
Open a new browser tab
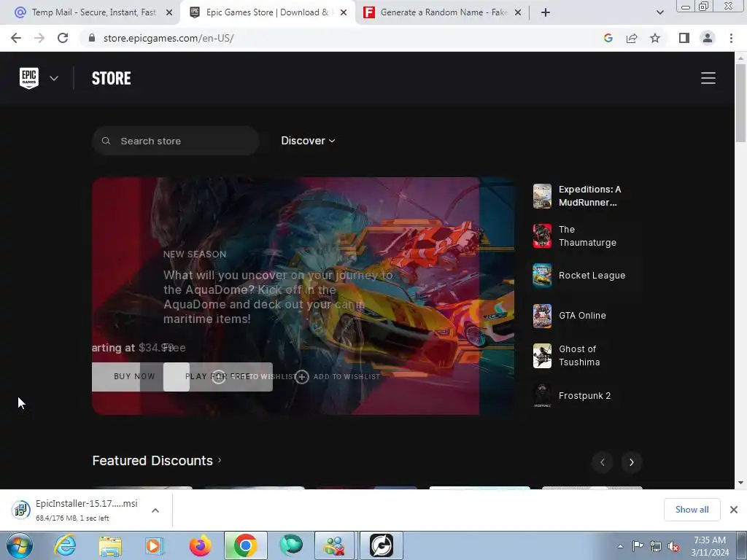click(546, 13)
